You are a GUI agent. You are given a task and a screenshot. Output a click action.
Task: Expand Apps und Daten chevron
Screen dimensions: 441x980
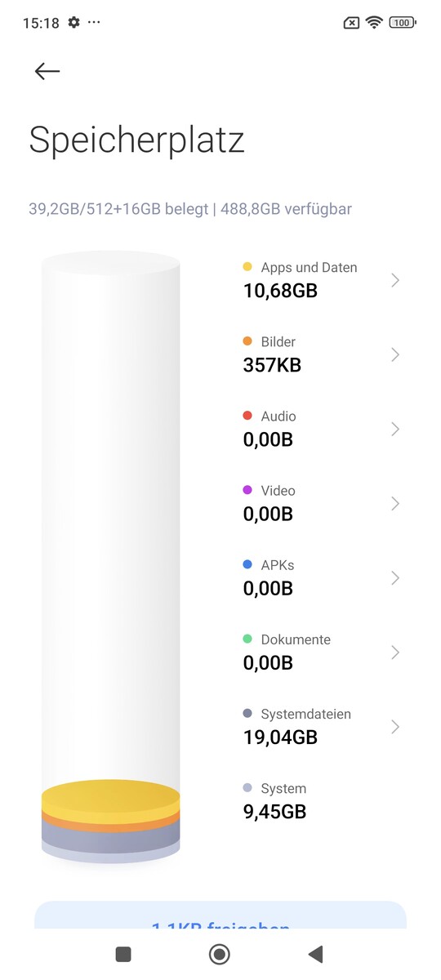[395, 280]
